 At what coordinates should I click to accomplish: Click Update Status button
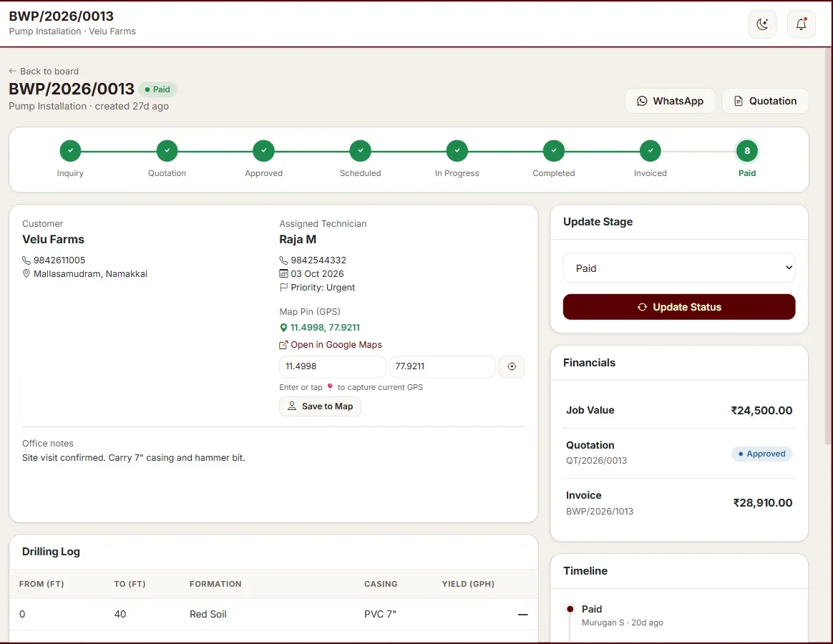[679, 307]
